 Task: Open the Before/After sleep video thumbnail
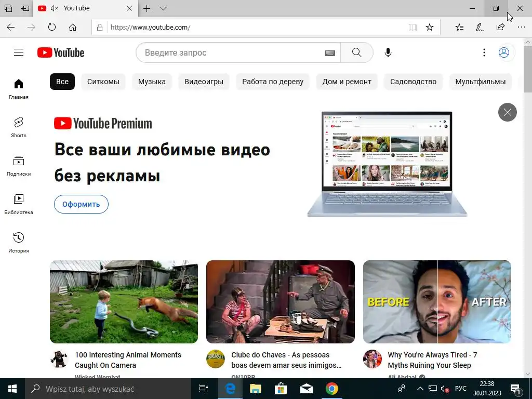(x=437, y=302)
